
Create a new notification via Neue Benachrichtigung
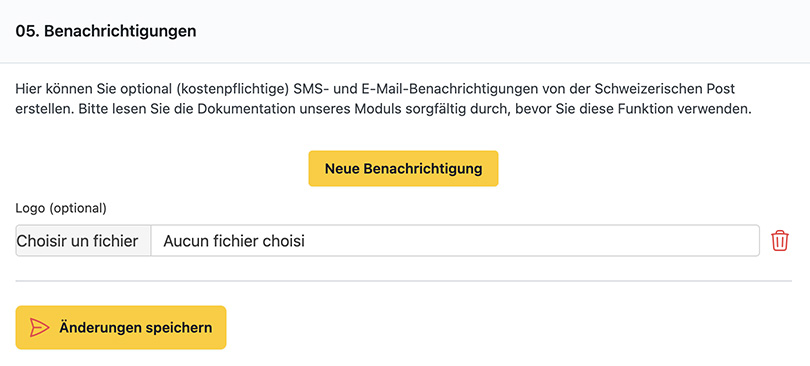pos(403,169)
